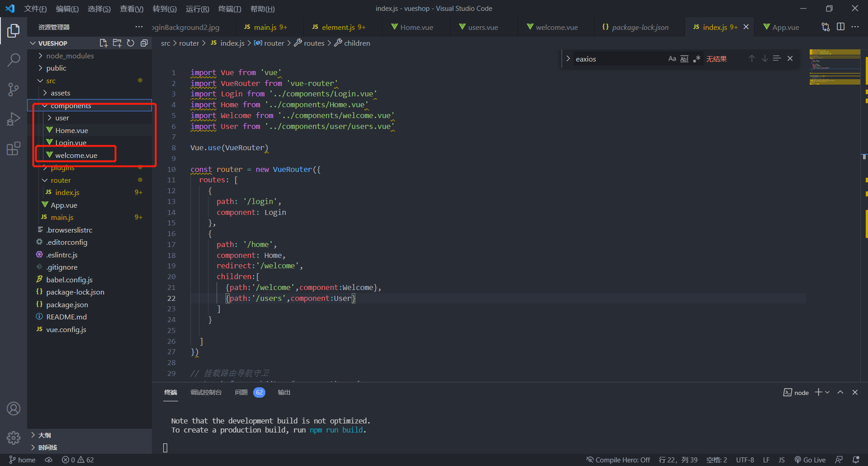Expand the assets folder

tap(45, 93)
